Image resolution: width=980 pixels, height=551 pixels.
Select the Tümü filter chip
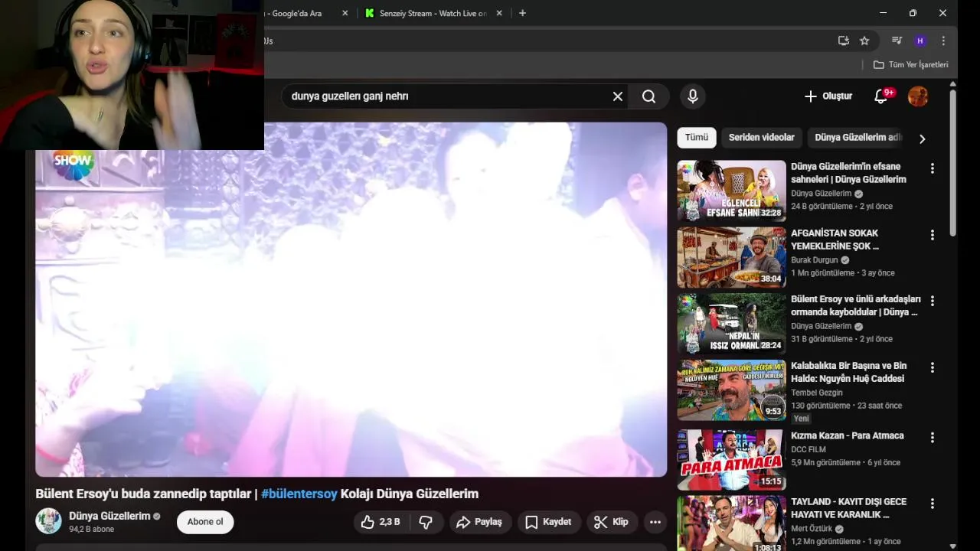[697, 138]
